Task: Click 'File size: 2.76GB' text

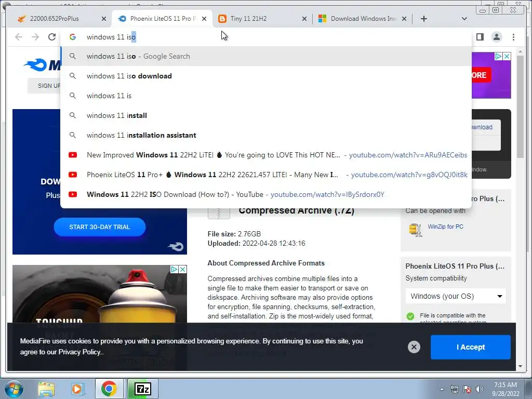Action: (x=234, y=234)
